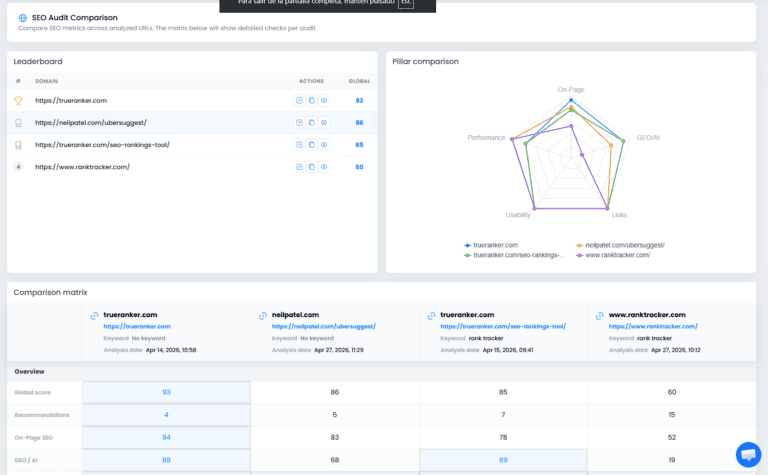This screenshot has width=768, height=475.
Task: Click the eye view icon for www.ranktracker.com row
Action: (324, 167)
